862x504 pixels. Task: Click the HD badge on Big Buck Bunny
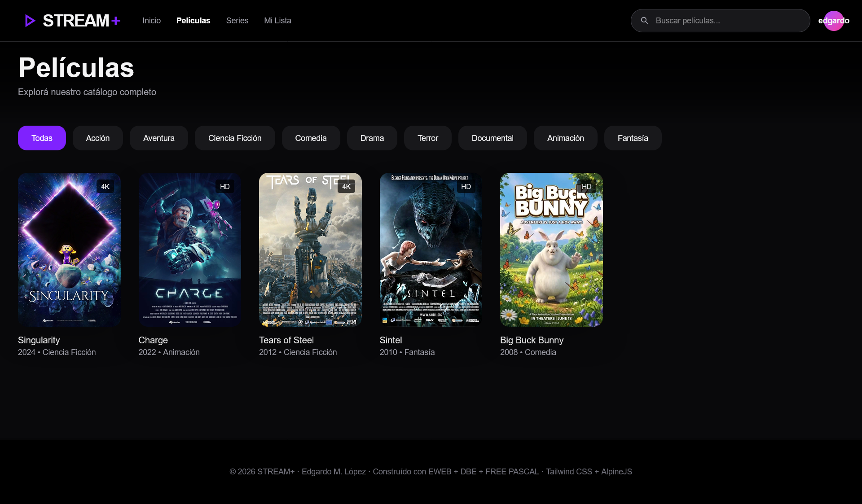click(x=587, y=186)
